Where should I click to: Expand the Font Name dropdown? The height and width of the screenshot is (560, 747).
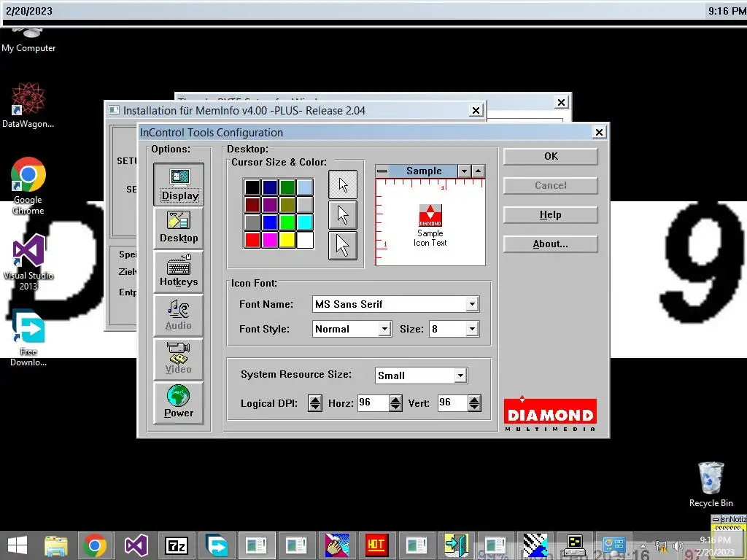coord(472,304)
